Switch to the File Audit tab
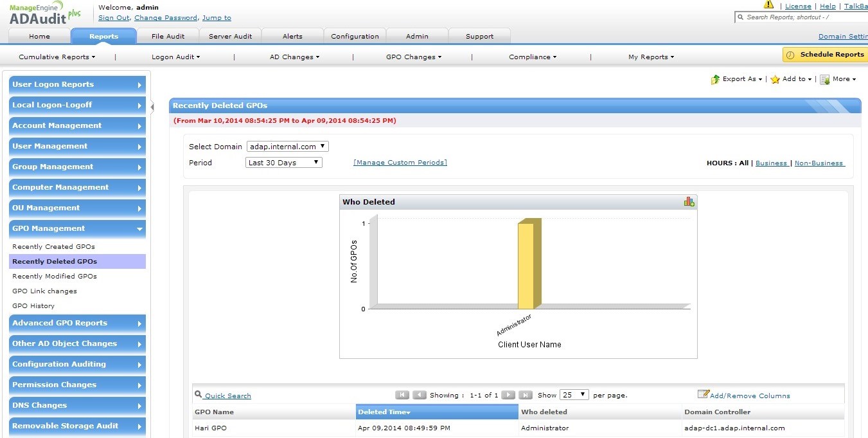This screenshot has width=868, height=438. pos(168,37)
